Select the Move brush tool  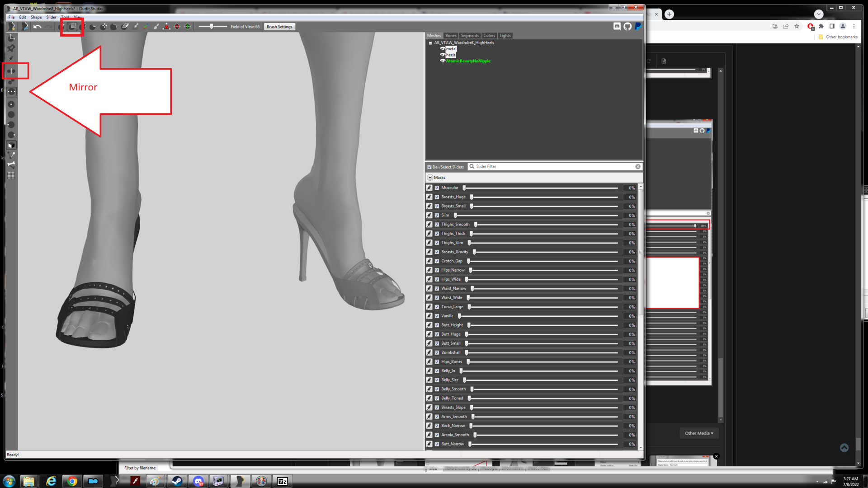click(x=104, y=27)
